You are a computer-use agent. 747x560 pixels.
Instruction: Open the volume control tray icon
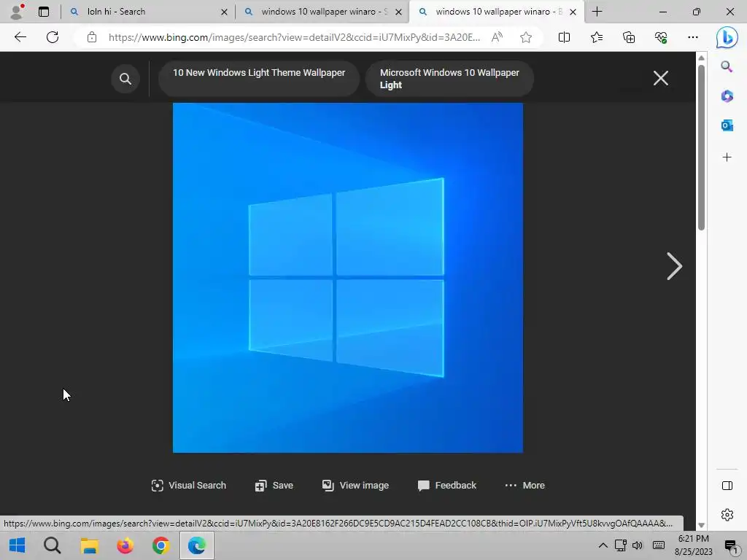(638, 545)
